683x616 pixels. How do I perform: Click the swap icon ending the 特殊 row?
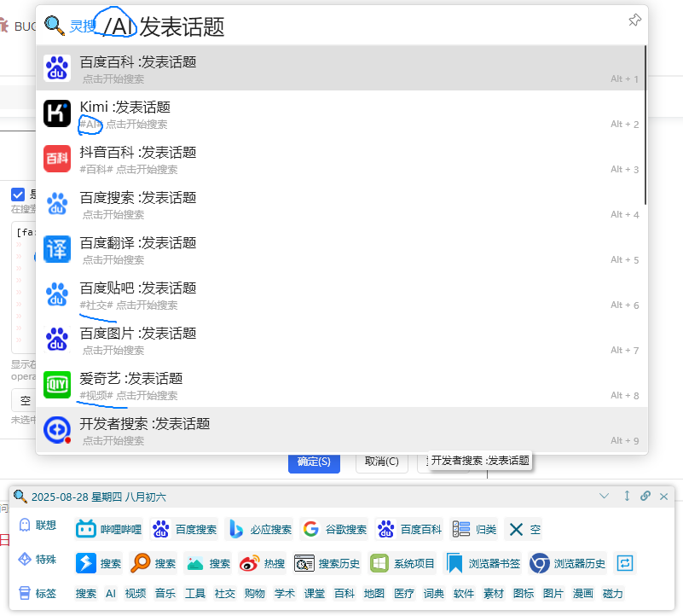tap(625, 563)
